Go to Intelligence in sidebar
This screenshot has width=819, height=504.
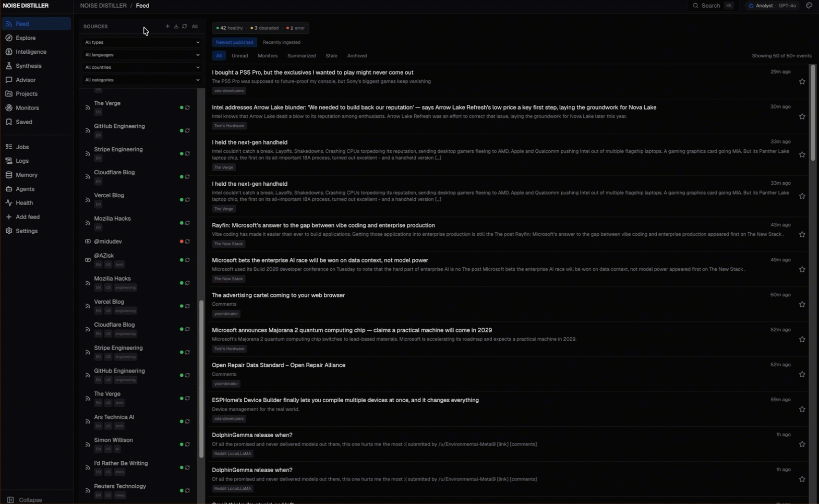coord(35,52)
